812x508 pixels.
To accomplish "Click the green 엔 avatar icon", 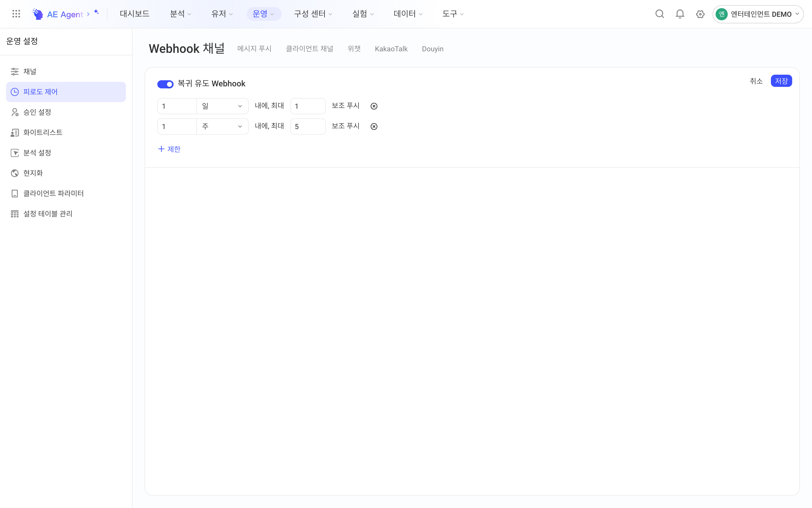I will (x=721, y=14).
